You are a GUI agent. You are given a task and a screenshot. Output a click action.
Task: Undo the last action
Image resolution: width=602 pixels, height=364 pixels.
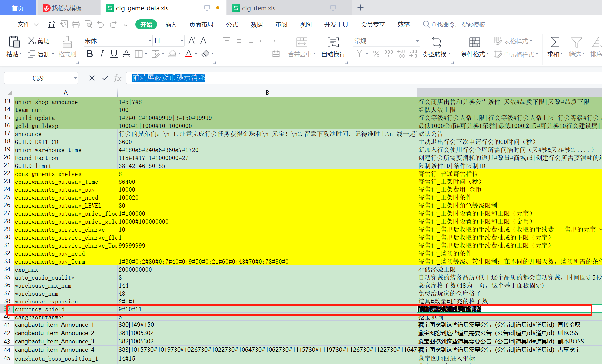pyautogui.click(x=101, y=24)
